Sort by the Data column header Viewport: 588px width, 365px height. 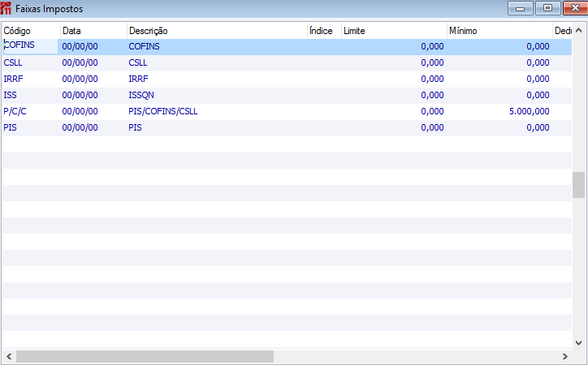93,31
